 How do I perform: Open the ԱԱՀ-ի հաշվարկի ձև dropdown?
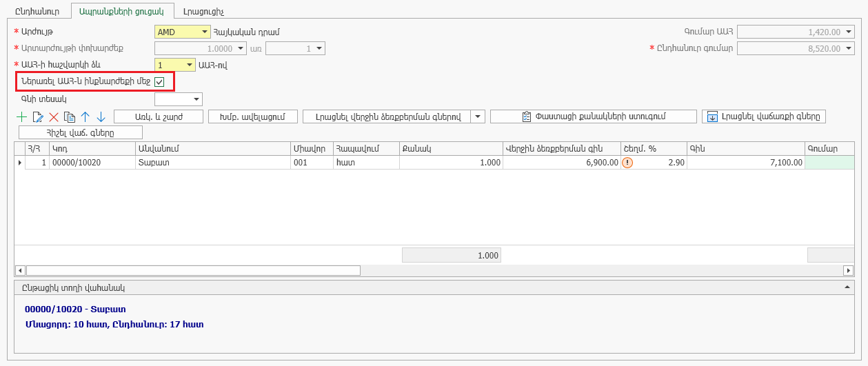click(190, 65)
